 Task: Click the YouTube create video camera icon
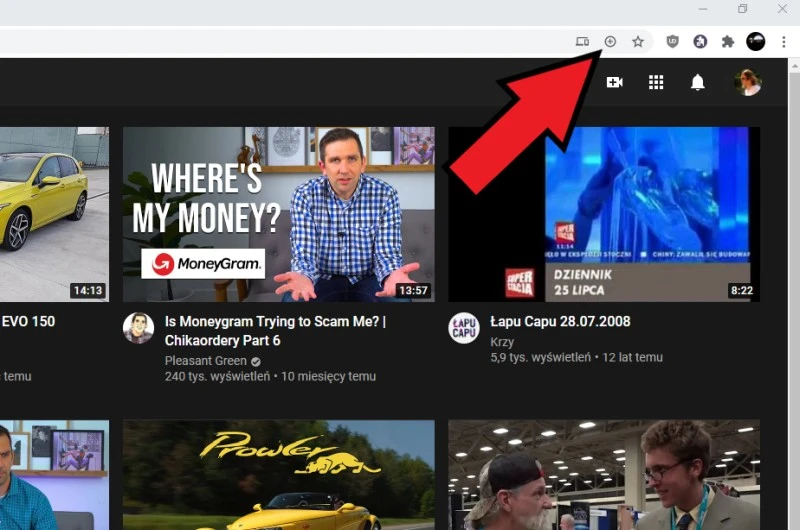click(x=614, y=82)
